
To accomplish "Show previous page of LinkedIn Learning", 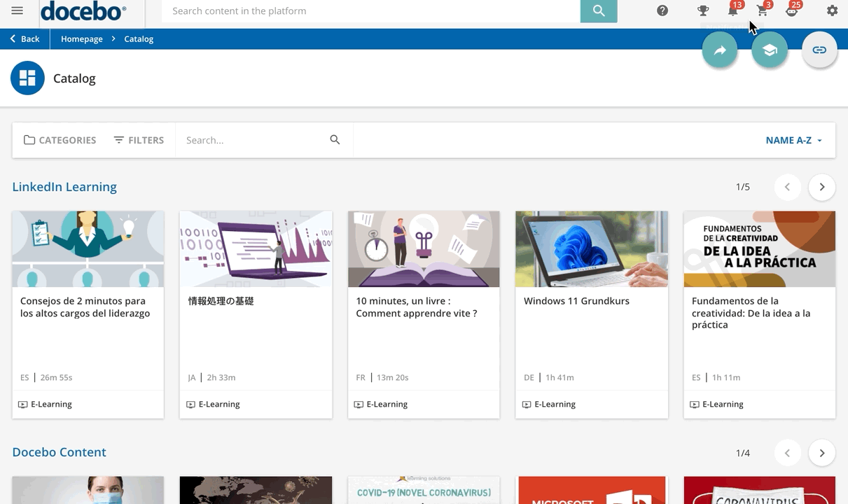I will 787,187.
